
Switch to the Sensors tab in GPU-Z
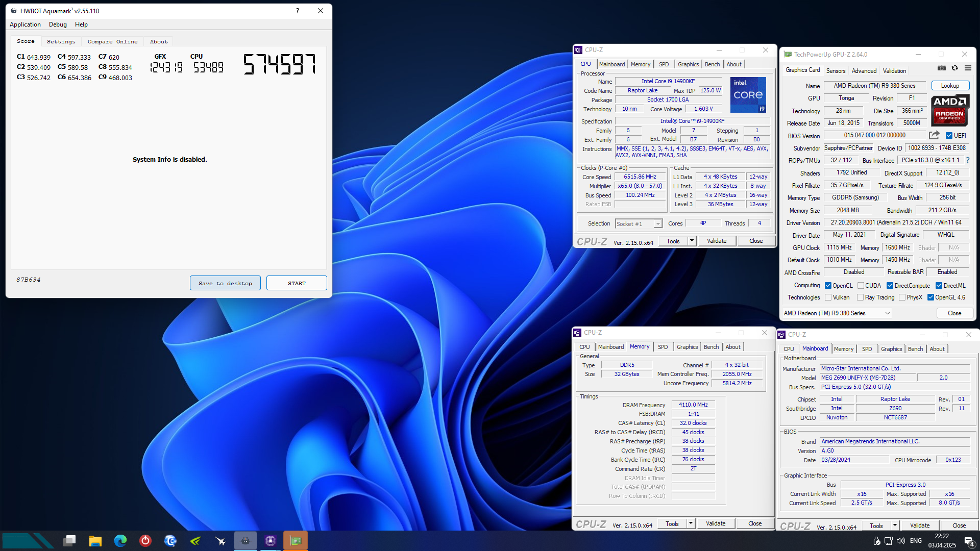point(836,71)
